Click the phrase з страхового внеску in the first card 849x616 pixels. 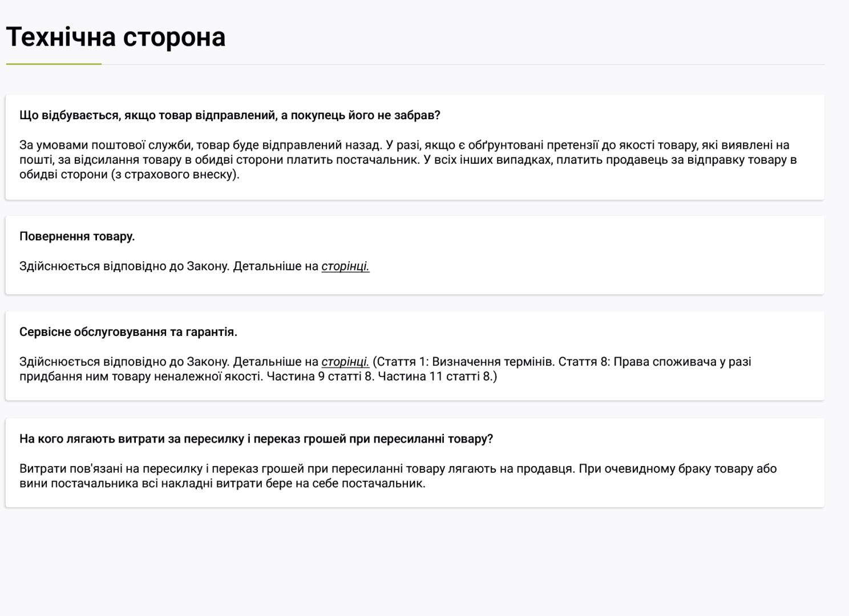coord(175,175)
